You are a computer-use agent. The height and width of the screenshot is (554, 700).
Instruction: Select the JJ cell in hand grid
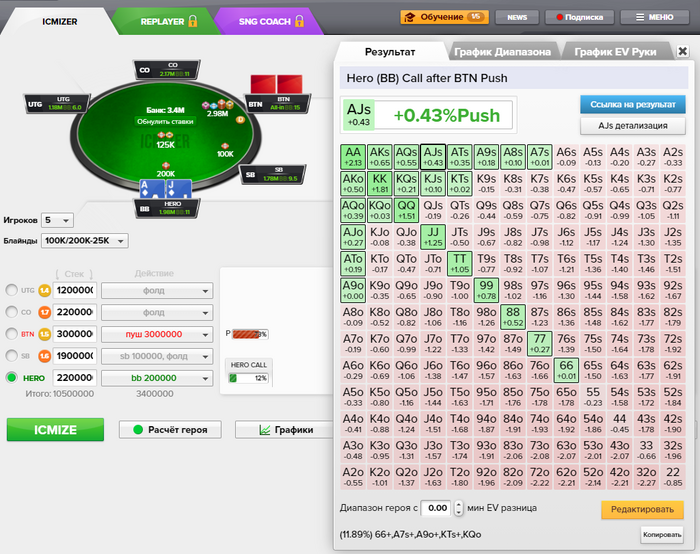tap(433, 237)
